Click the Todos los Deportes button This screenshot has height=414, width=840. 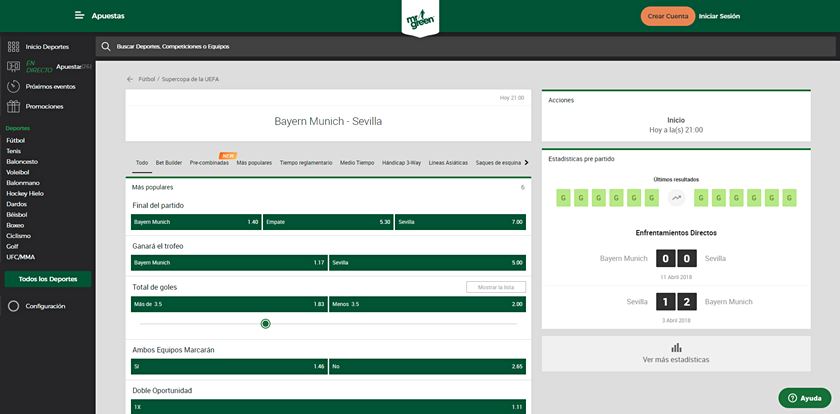tap(48, 279)
